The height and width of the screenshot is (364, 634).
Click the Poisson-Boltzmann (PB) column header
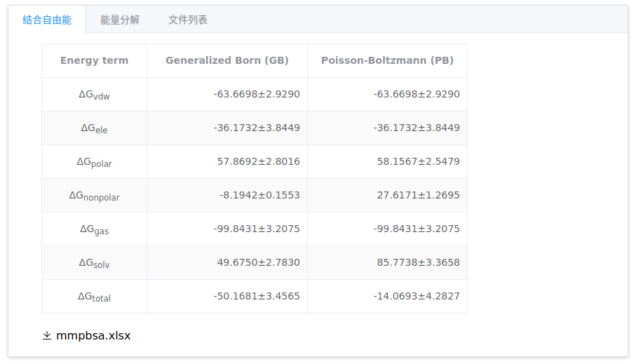pos(387,60)
